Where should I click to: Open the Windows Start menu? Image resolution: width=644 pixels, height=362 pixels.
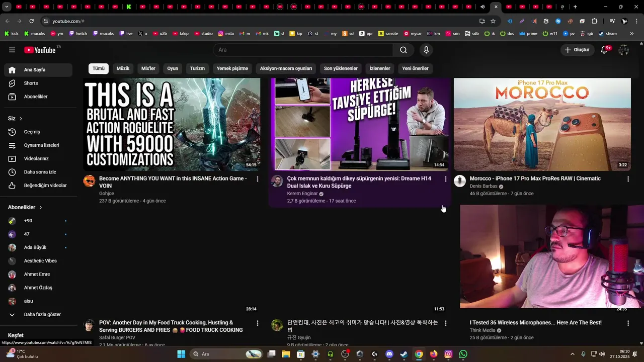(x=181, y=354)
